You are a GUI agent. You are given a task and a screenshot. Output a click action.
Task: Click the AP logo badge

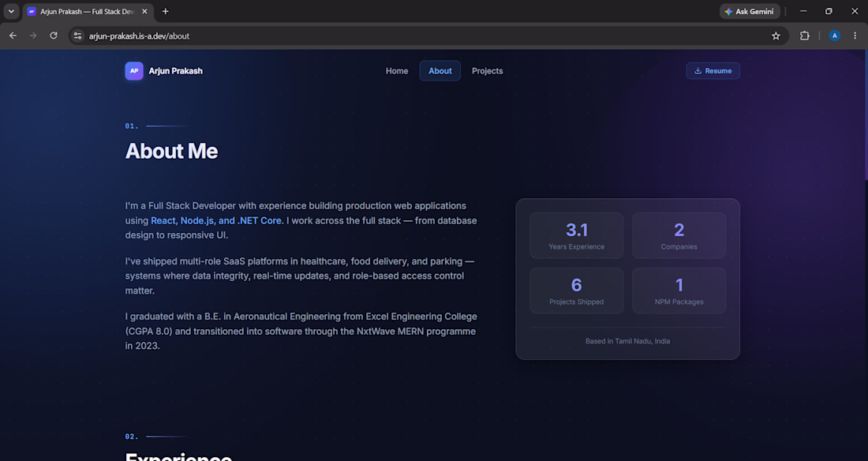[x=134, y=71]
